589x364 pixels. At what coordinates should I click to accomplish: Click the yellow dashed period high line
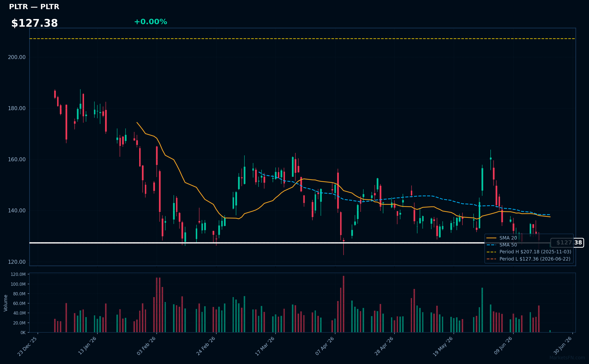[x=303, y=39]
